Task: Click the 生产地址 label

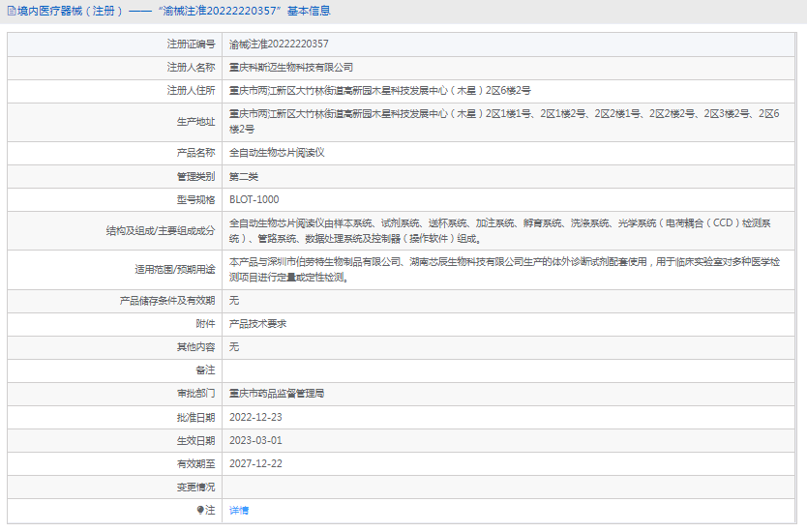Action: click(195, 122)
